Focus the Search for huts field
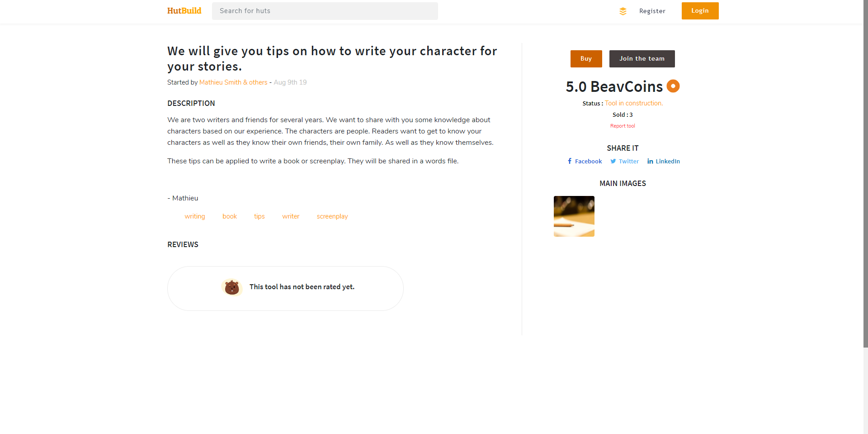Image resolution: width=868 pixels, height=434 pixels. click(325, 11)
